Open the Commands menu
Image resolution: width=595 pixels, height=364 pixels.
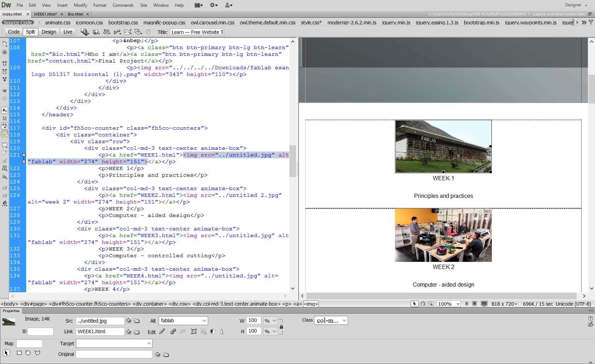click(x=123, y=5)
